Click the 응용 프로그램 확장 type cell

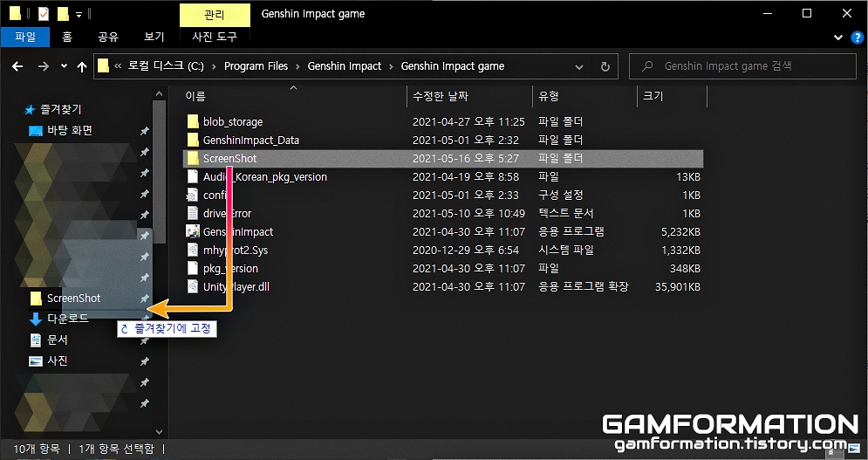point(583,286)
